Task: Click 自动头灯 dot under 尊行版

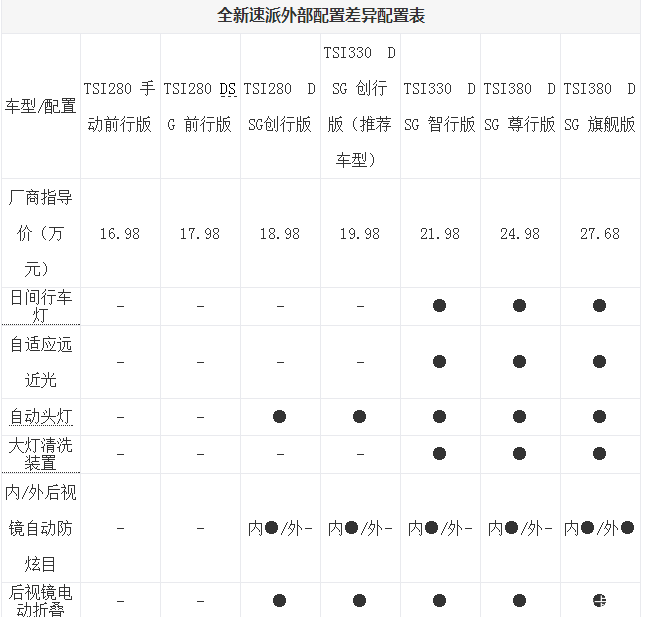Action: pyautogui.click(x=520, y=416)
